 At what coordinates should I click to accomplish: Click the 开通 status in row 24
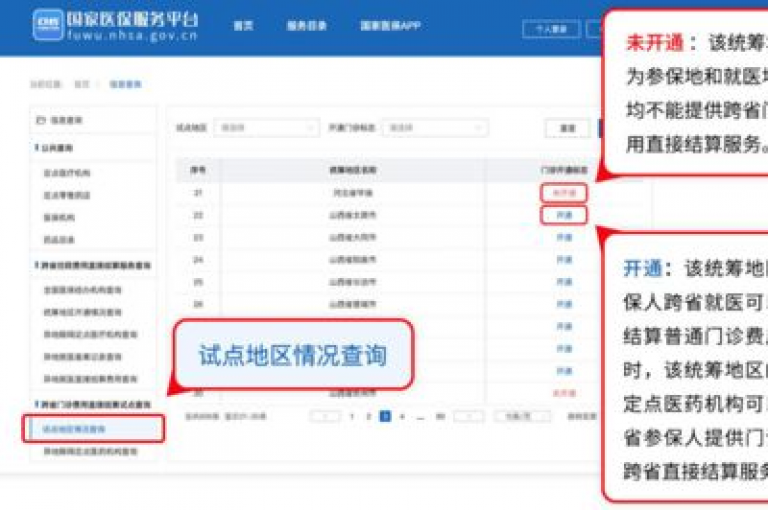[564, 260]
